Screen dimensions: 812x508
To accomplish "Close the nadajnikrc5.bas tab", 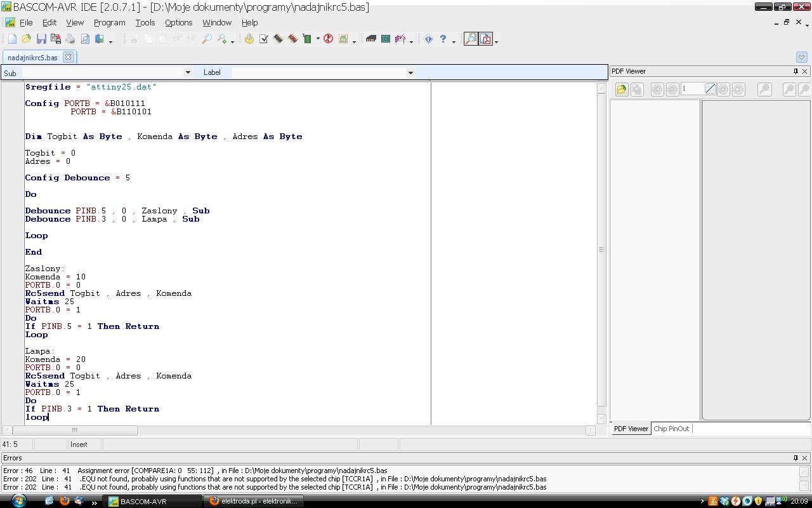I will coord(68,57).
